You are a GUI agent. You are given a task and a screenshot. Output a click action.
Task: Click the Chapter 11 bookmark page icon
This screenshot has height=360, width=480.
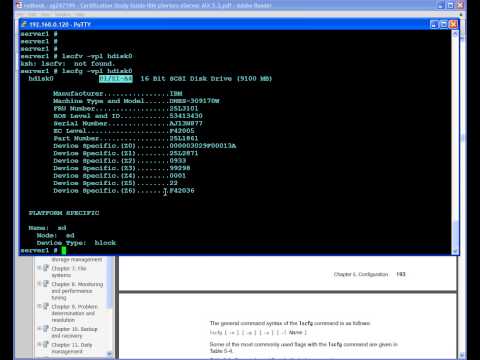pyautogui.click(x=46, y=344)
